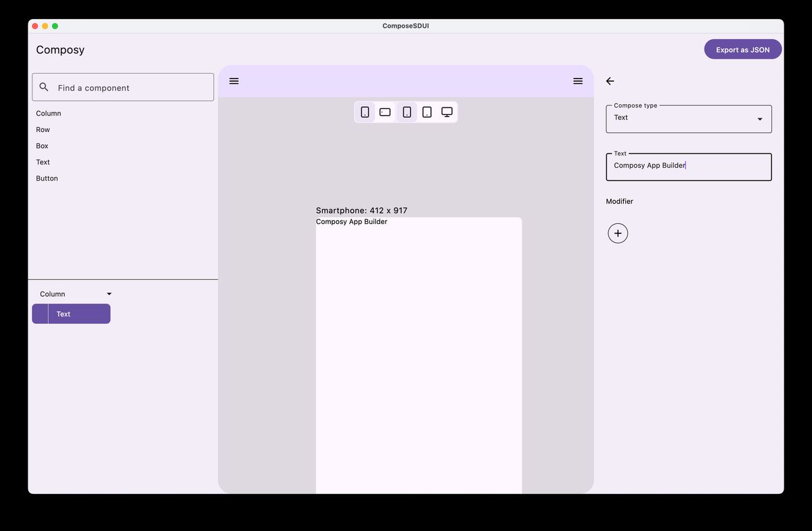Select the tablet preview icon beside desktop icon
The width and height of the screenshot is (812, 531).
coord(427,112)
